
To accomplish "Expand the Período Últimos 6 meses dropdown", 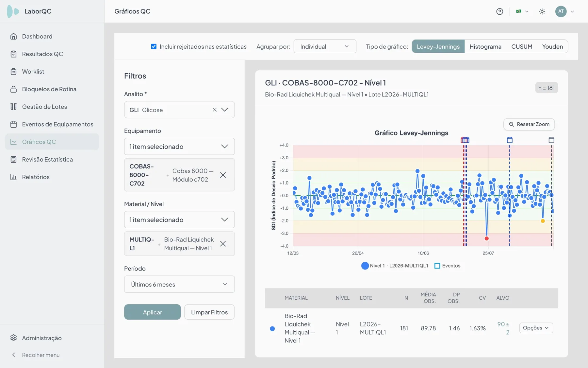I will tap(179, 284).
